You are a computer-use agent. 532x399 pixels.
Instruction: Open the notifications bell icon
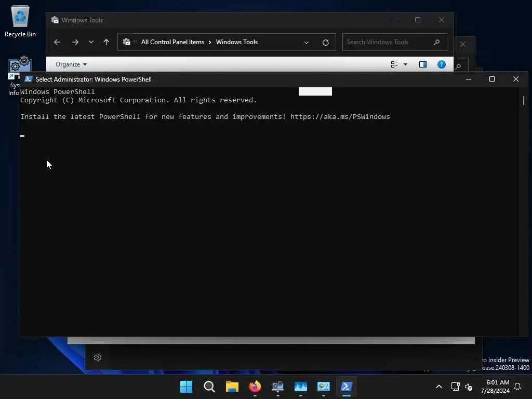pyautogui.click(x=518, y=387)
